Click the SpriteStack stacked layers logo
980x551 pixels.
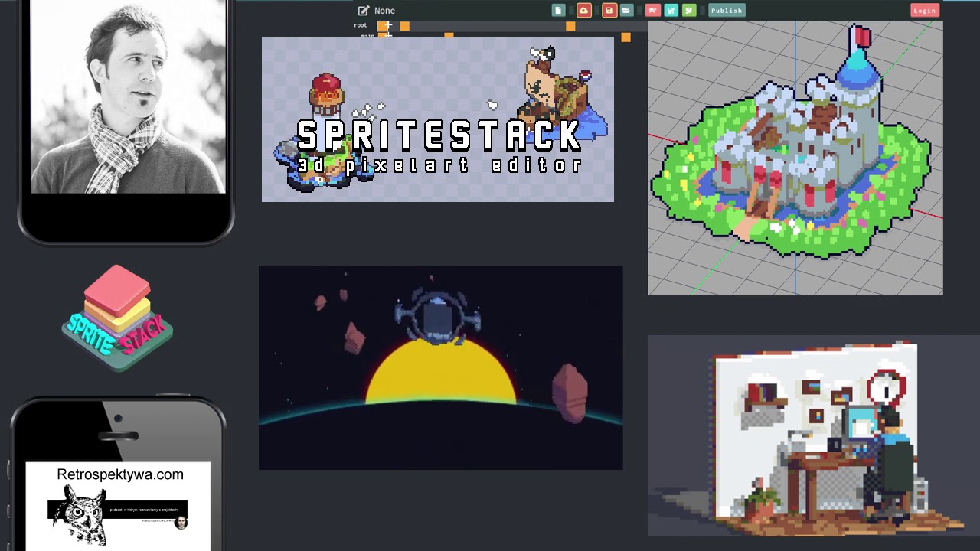117,318
